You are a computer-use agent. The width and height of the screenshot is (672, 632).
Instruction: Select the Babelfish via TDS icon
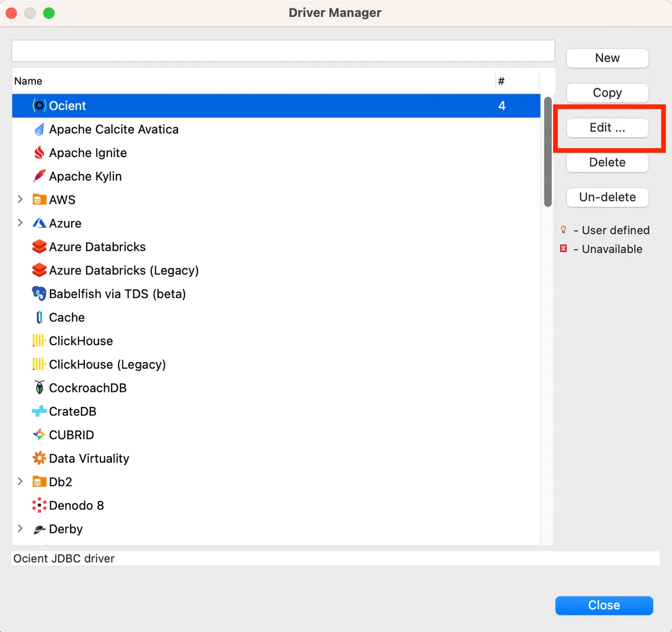[39, 294]
